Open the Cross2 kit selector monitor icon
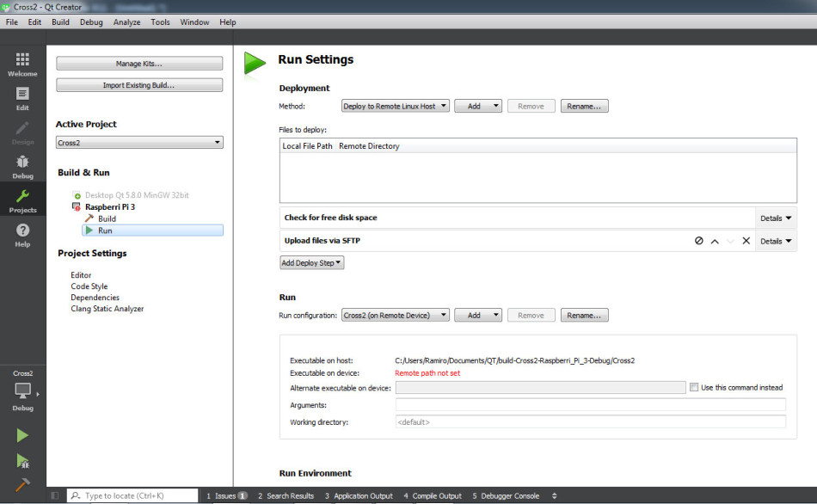The image size is (817, 504). 22,390
